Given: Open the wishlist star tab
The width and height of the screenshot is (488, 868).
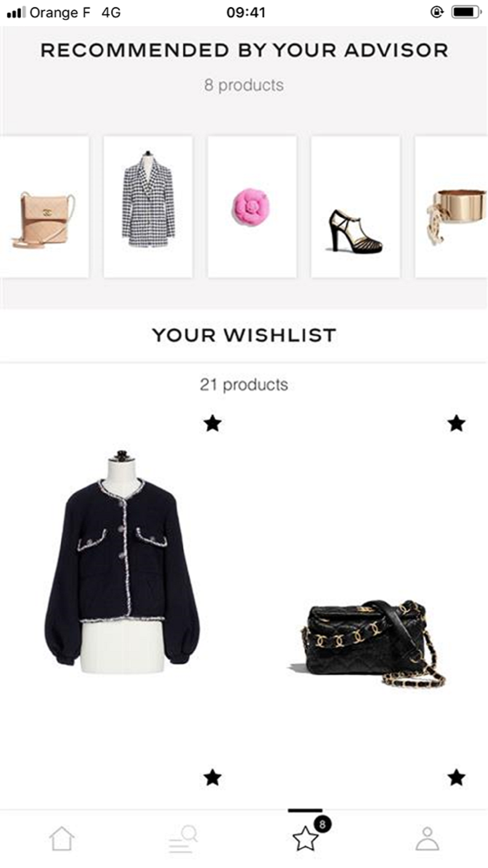Looking at the screenshot, I should click(x=305, y=838).
